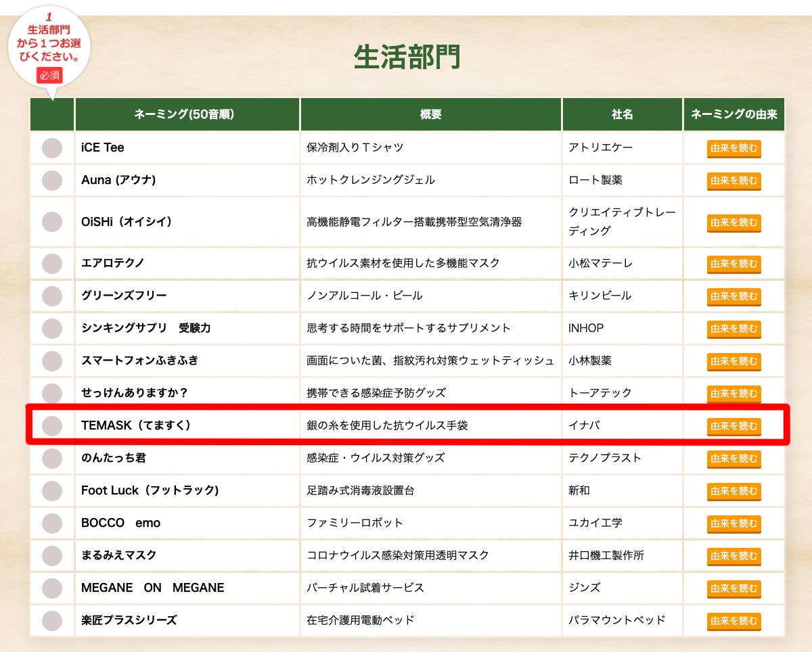Click the 生活部門 heading

pyautogui.click(x=407, y=58)
